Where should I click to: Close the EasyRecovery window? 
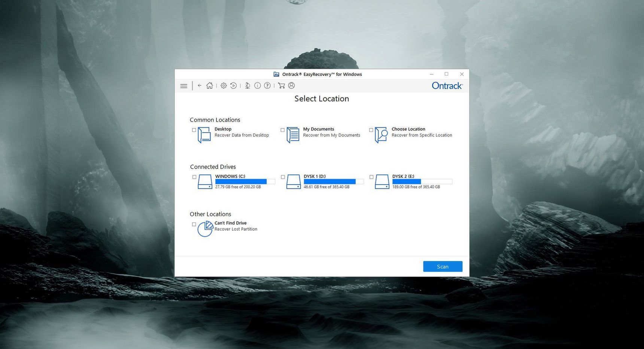point(462,74)
